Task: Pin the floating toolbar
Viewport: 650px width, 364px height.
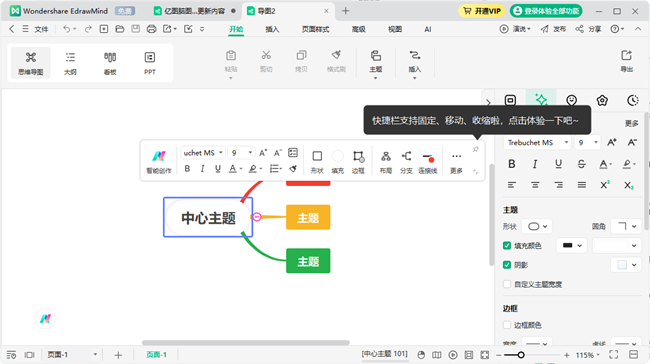Action: click(x=475, y=149)
